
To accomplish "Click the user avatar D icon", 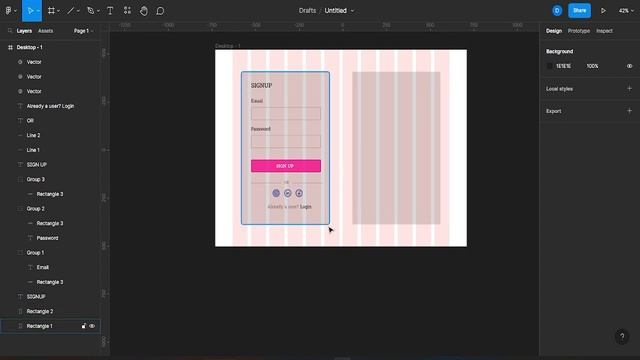I will point(557,11).
